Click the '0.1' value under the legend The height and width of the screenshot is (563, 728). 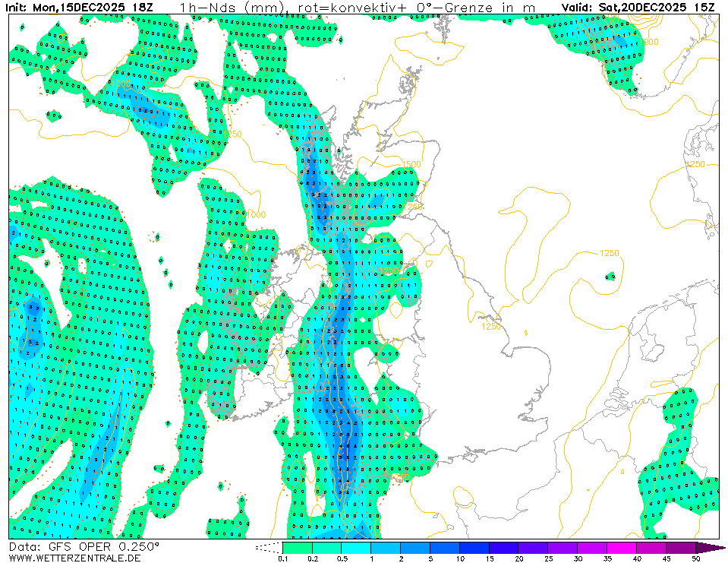pos(283,558)
